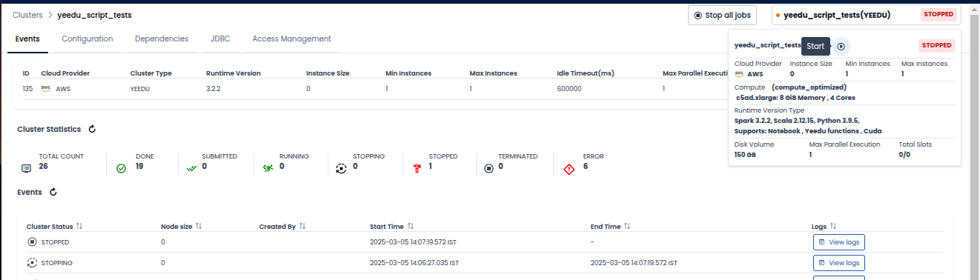Click the Disk Volume value 150 GB
This screenshot has width=980, height=280.
click(x=745, y=155)
